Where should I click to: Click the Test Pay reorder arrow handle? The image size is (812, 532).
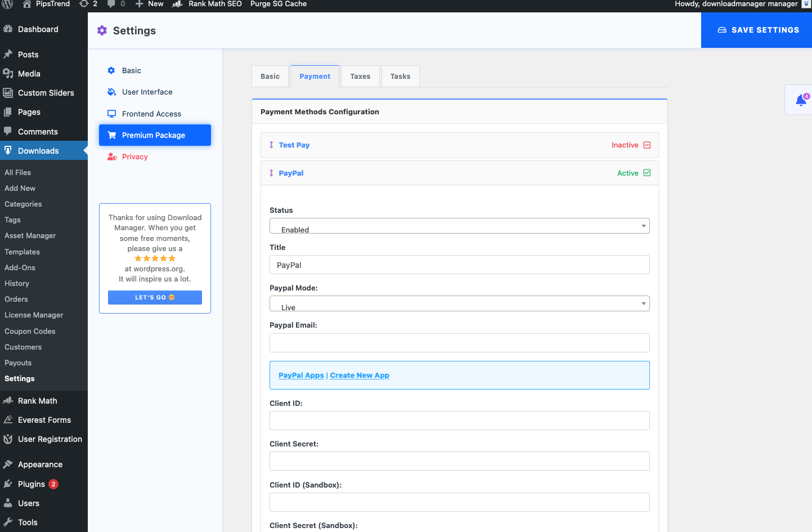[271, 145]
